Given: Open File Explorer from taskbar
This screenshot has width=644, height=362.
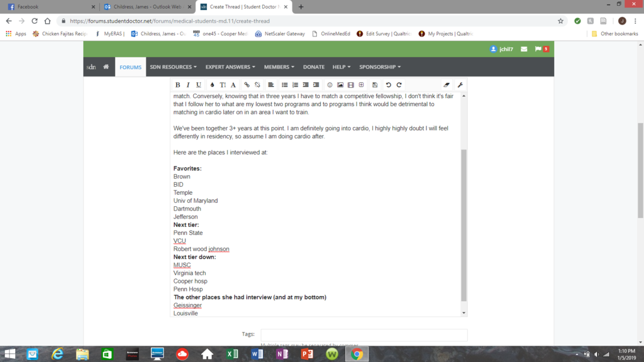Looking at the screenshot, I should [x=82, y=354].
